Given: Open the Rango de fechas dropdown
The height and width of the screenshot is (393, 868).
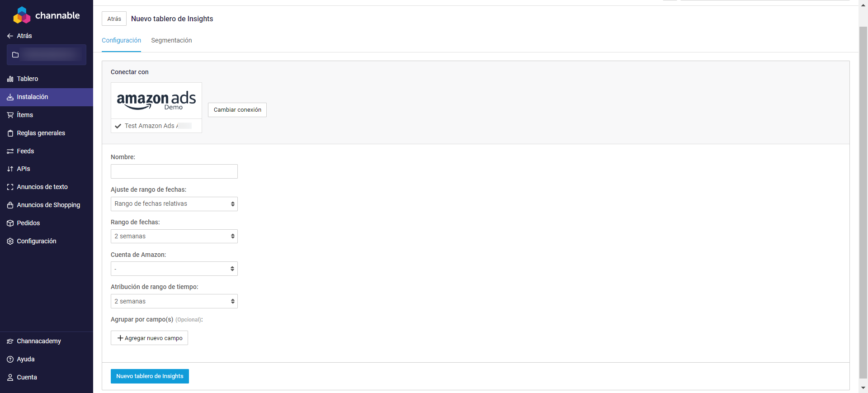Looking at the screenshot, I should point(174,236).
